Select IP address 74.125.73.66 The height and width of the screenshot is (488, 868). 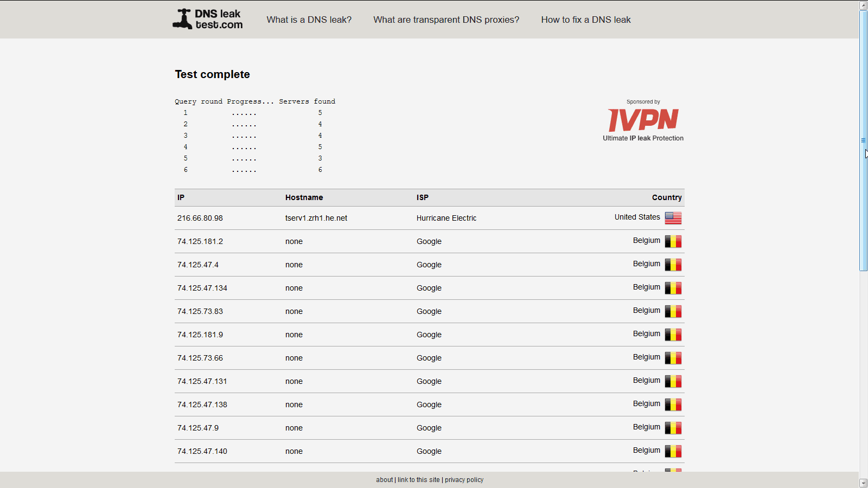pyautogui.click(x=200, y=358)
